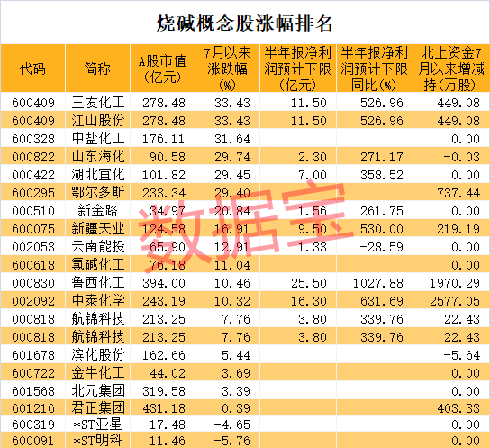The height and width of the screenshot is (448, 490).
Task: Click 鲁西化工 profit growth 1027.88
Action: point(378,283)
